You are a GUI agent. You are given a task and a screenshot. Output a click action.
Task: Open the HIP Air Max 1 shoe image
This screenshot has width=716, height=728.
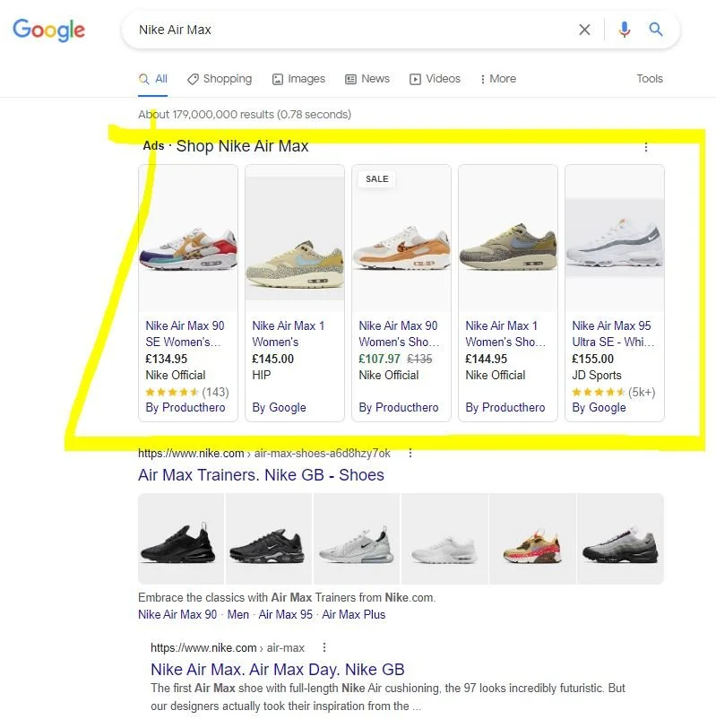295,238
